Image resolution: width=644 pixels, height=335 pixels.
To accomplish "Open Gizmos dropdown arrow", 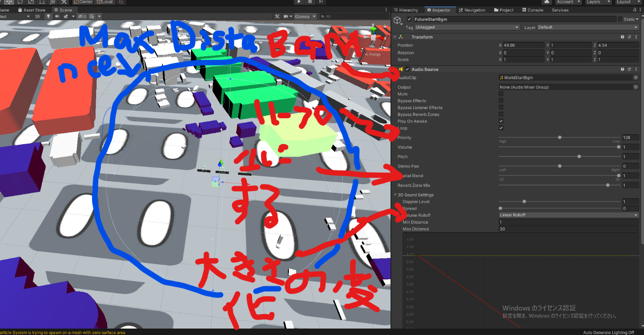I will point(314,17).
